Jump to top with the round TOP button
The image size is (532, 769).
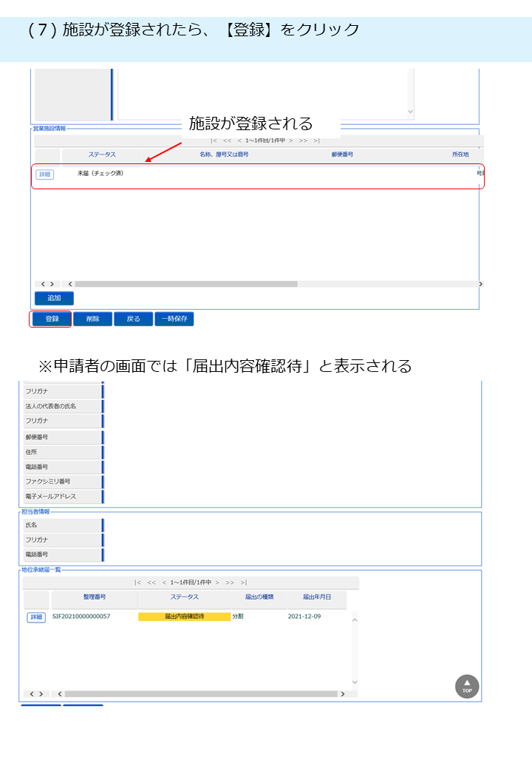[467, 686]
